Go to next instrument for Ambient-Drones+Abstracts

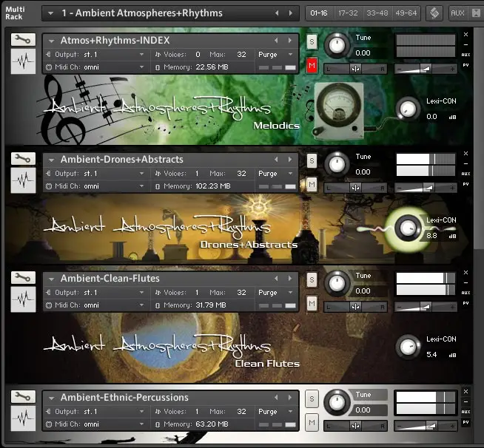pyautogui.click(x=290, y=160)
